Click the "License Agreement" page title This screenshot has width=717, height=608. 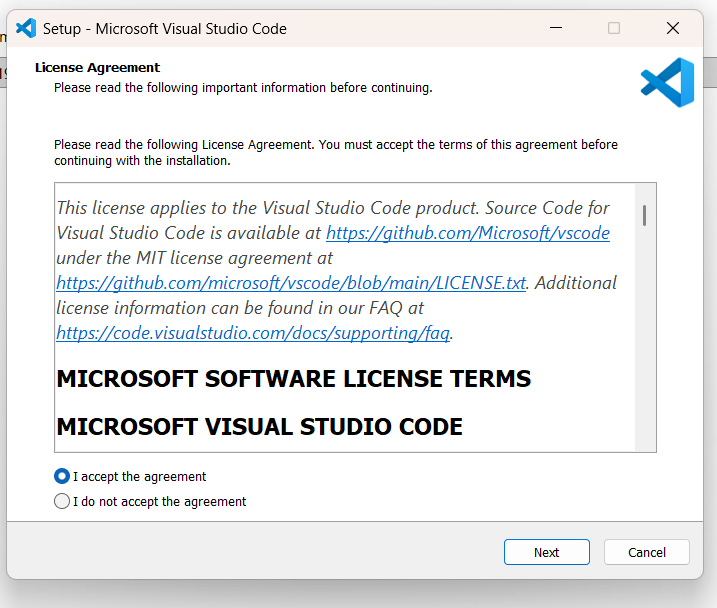coord(97,68)
